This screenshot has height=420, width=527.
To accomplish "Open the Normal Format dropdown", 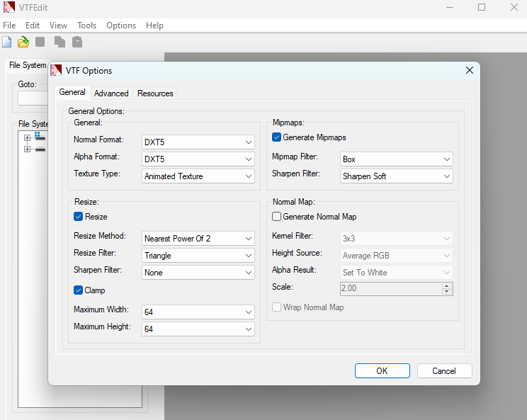I will point(198,142).
